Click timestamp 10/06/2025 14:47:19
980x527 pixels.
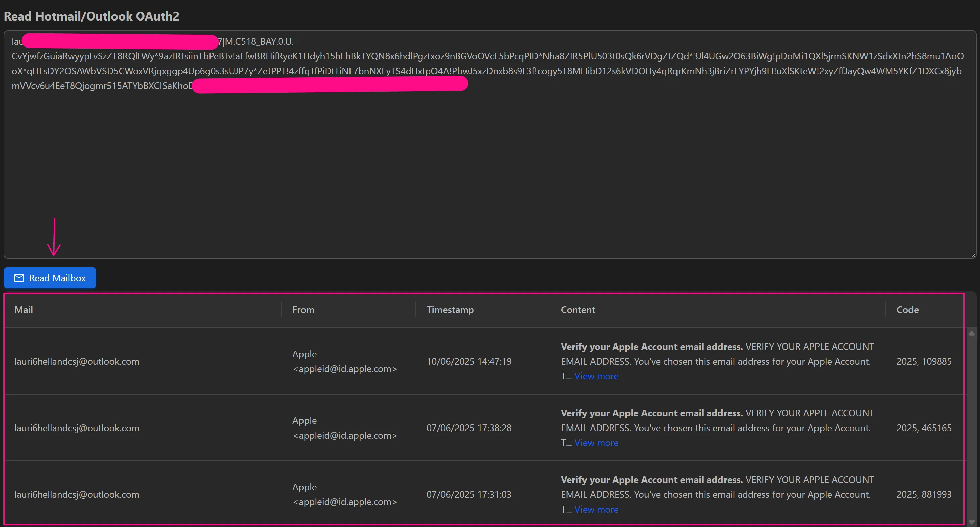coord(469,361)
